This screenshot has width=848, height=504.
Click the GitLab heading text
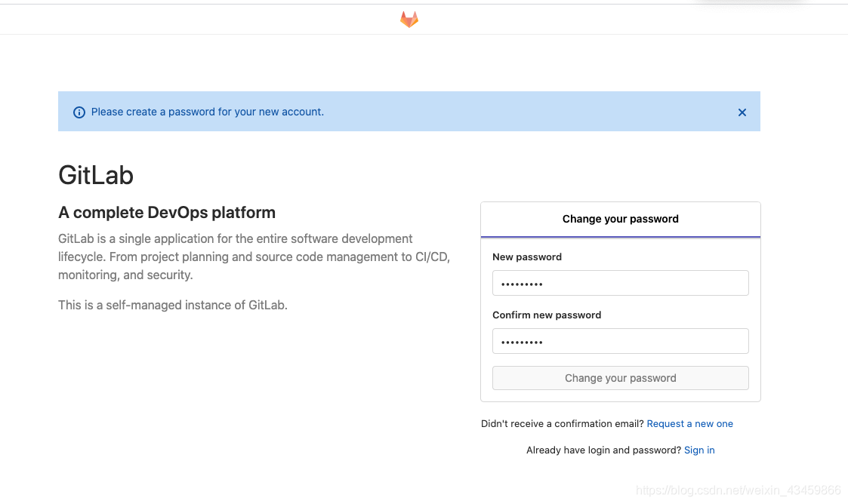[x=96, y=175]
